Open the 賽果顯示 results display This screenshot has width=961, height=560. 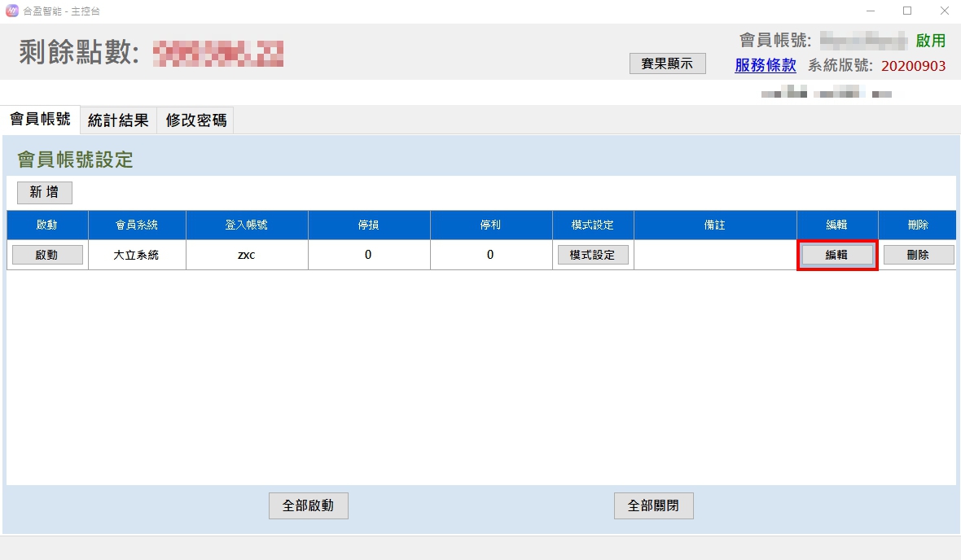point(667,64)
